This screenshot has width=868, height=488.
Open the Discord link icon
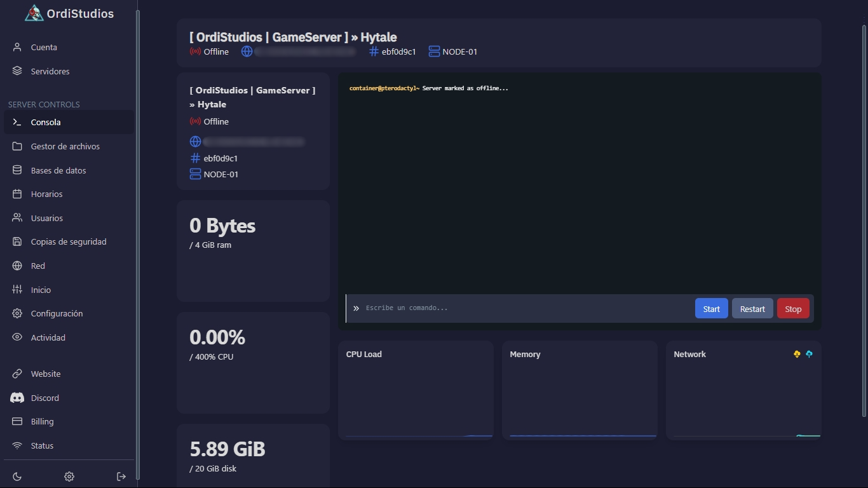[x=17, y=398]
